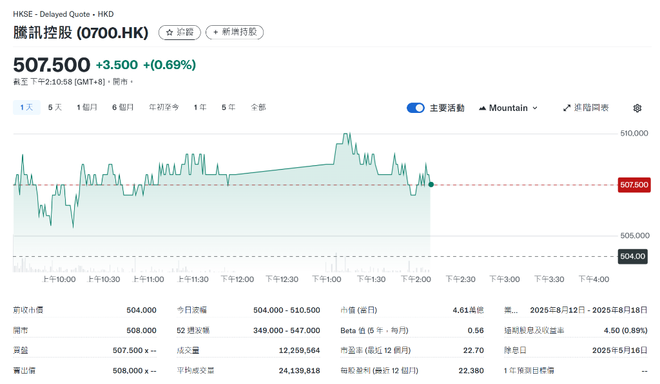Show the 全部 full history range
660x384 pixels.
click(258, 107)
